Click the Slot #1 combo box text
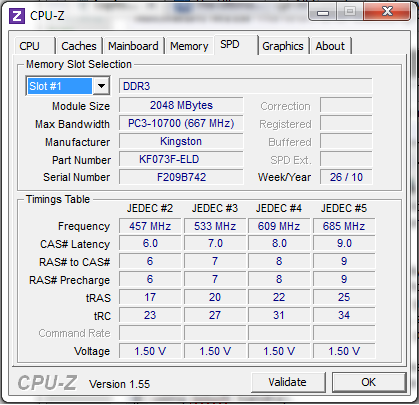 (59, 86)
